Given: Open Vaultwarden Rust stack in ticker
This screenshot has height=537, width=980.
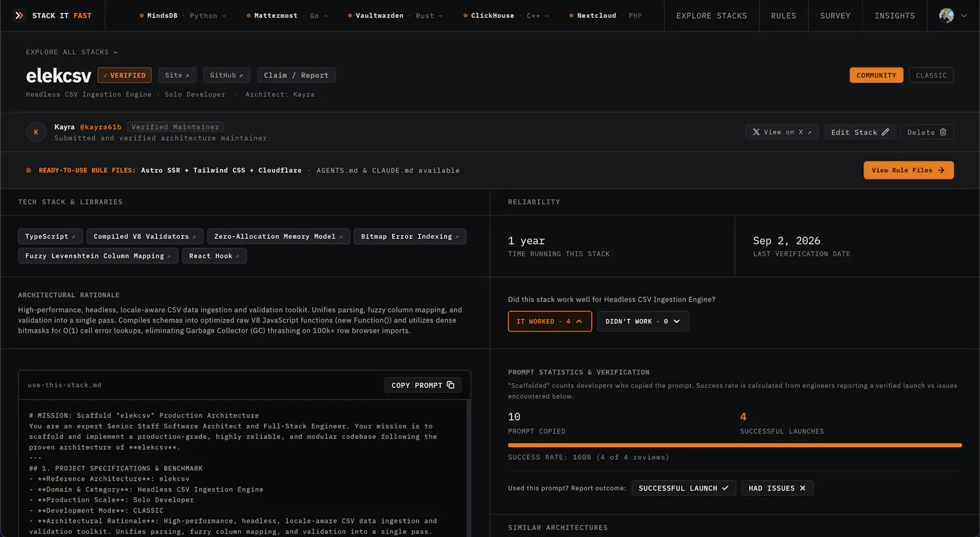Looking at the screenshot, I should tap(395, 16).
